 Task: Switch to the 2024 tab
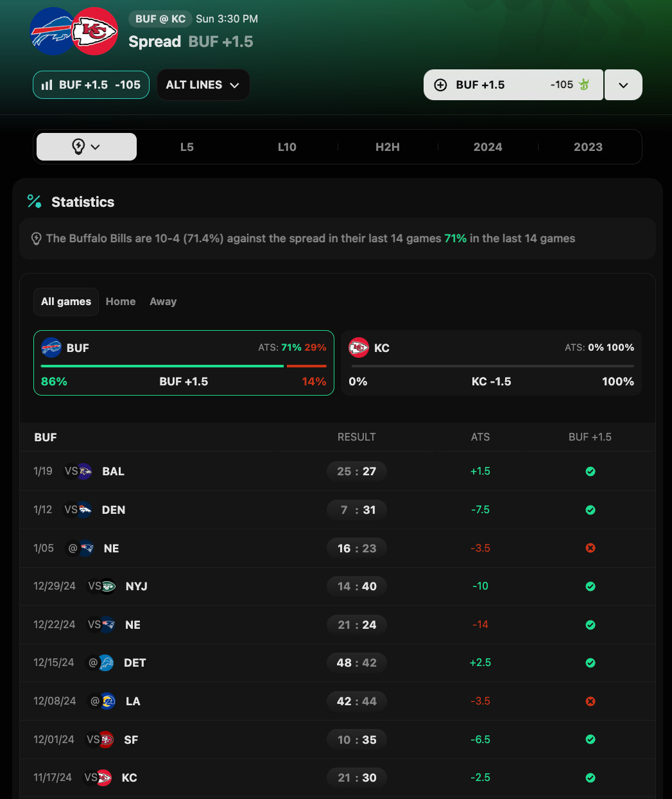(x=488, y=147)
